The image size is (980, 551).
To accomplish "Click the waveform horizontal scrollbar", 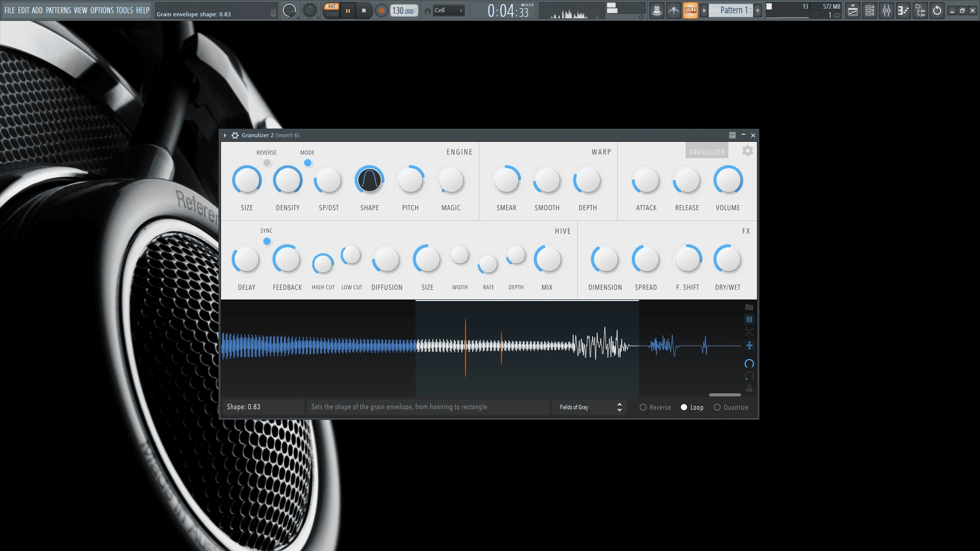I will [725, 395].
